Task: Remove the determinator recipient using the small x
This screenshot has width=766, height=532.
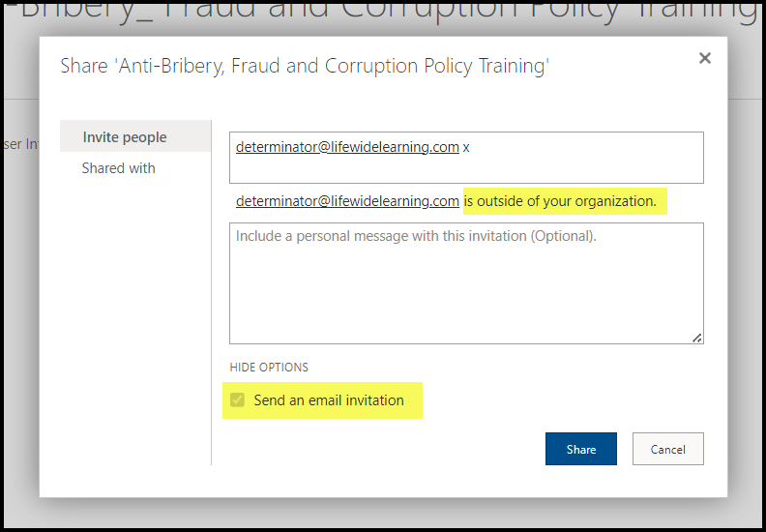Action: (x=466, y=148)
